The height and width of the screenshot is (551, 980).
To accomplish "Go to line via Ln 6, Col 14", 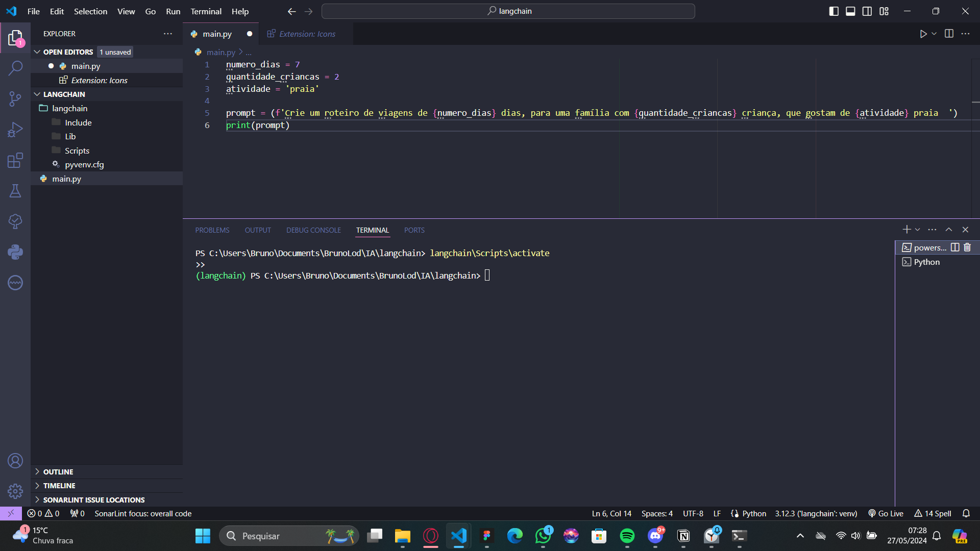I will tap(611, 513).
